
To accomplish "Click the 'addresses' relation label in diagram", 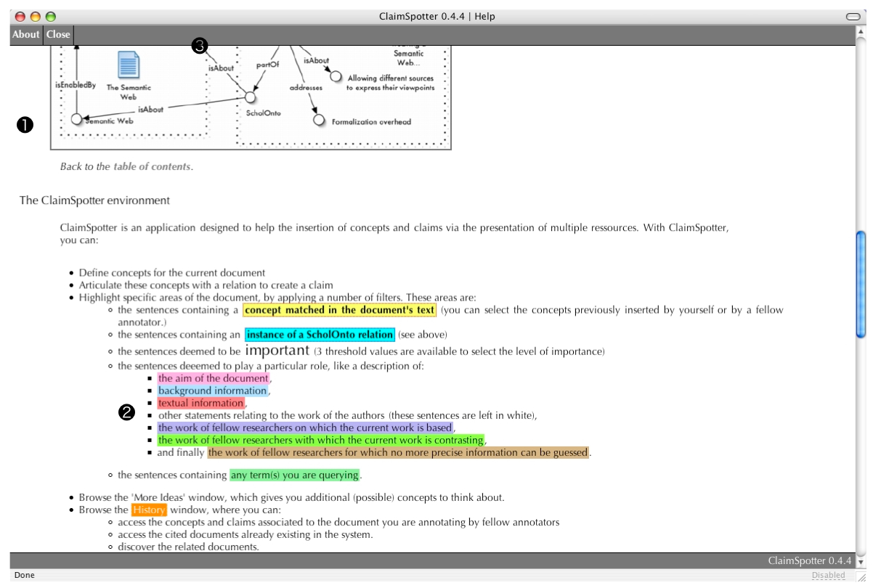I will [x=306, y=87].
